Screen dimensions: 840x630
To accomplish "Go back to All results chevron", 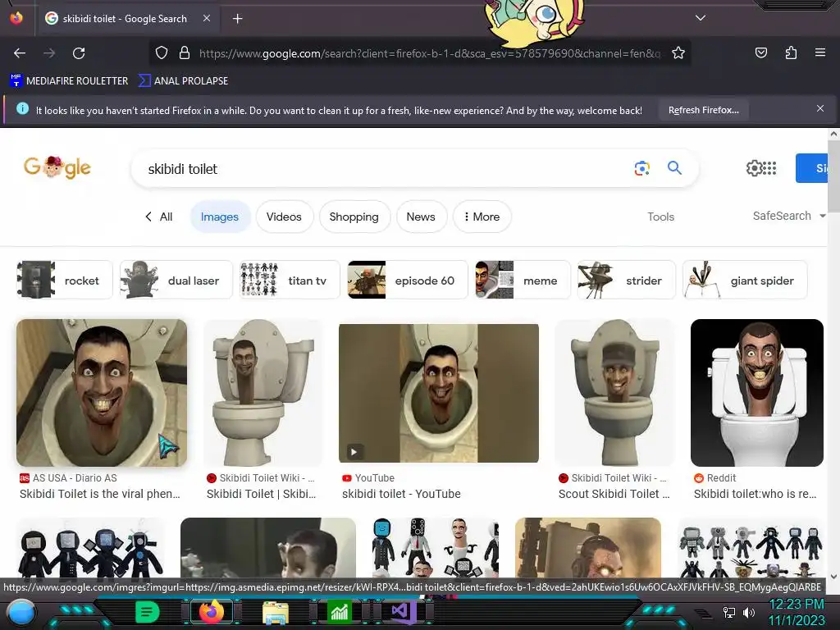I will [159, 217].
